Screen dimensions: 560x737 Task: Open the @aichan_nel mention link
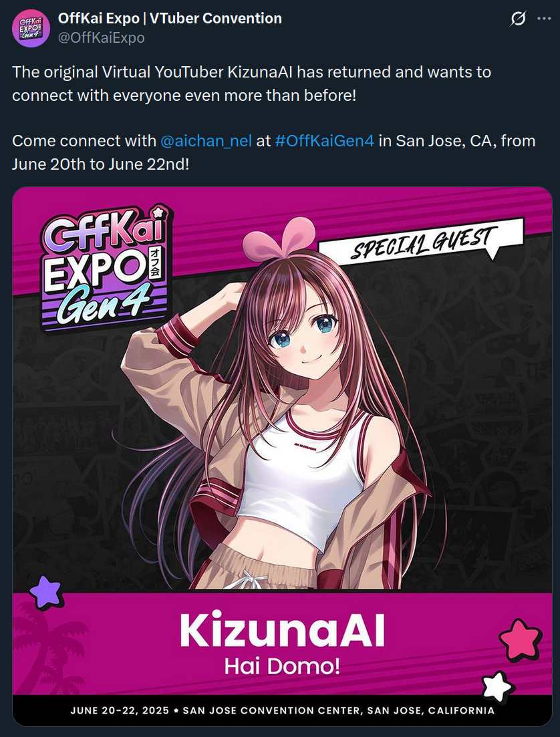click(x=206, y=140)
